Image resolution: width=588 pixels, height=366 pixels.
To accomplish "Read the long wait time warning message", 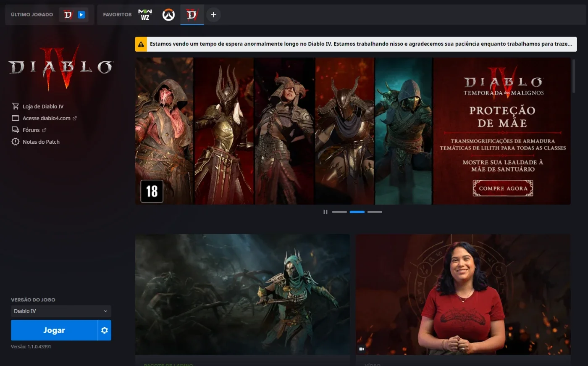I will 361,44.
